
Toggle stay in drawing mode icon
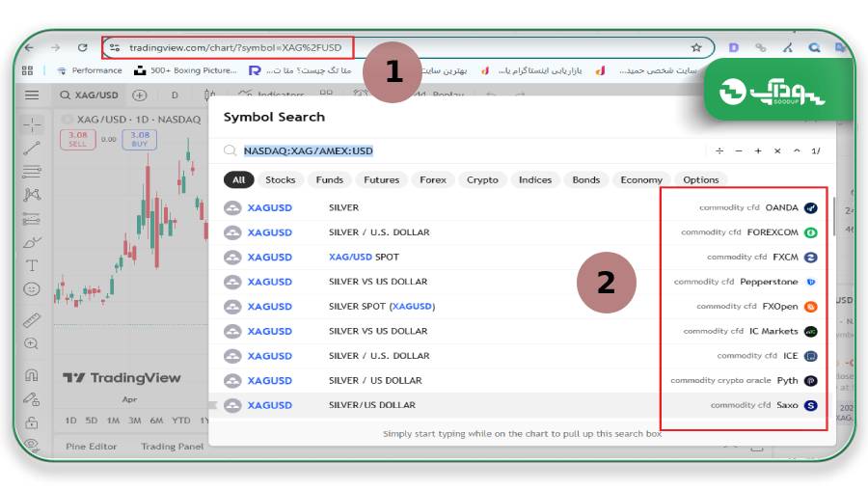point(32,399)
